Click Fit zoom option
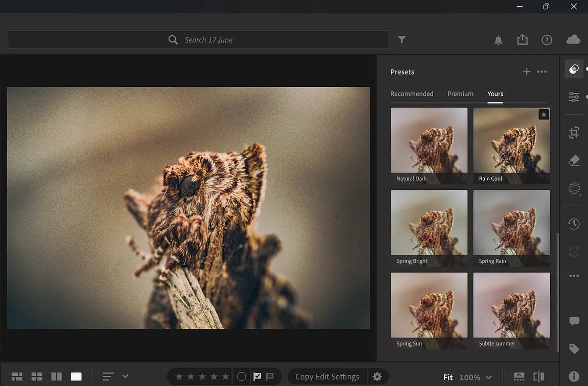Screen dimensions: 588x386 coord(448,377)
